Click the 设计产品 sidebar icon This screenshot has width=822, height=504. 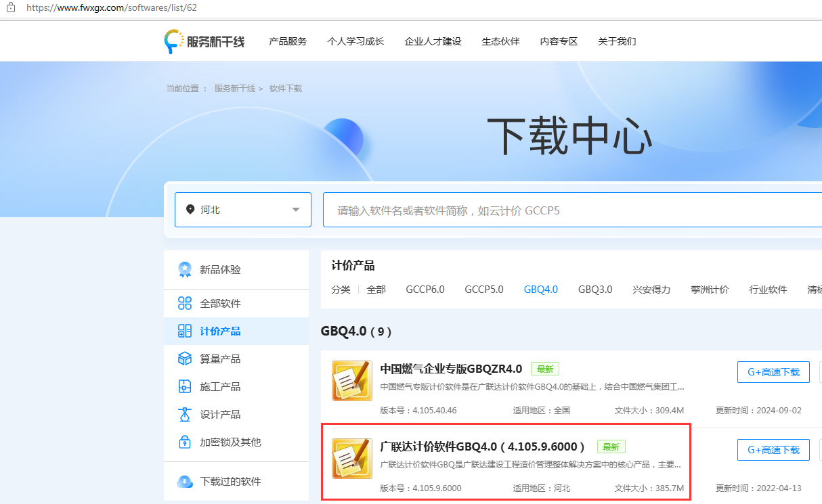pos(185,414)
